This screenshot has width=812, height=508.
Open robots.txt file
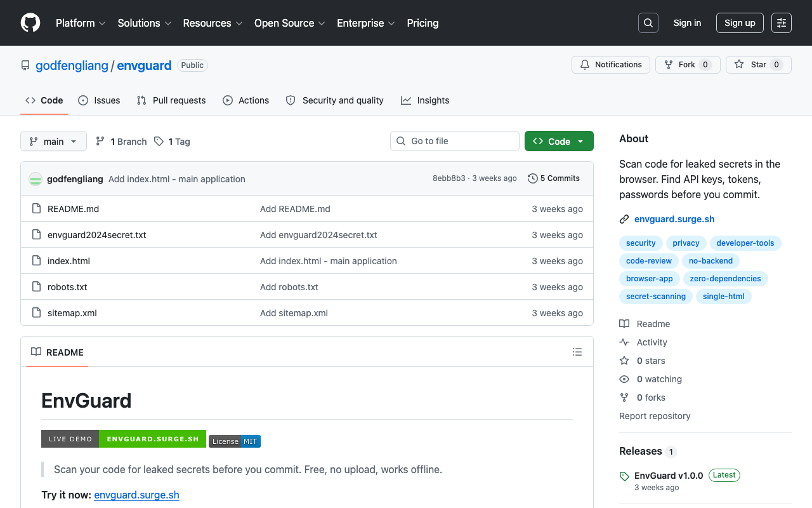pos(67,287)
